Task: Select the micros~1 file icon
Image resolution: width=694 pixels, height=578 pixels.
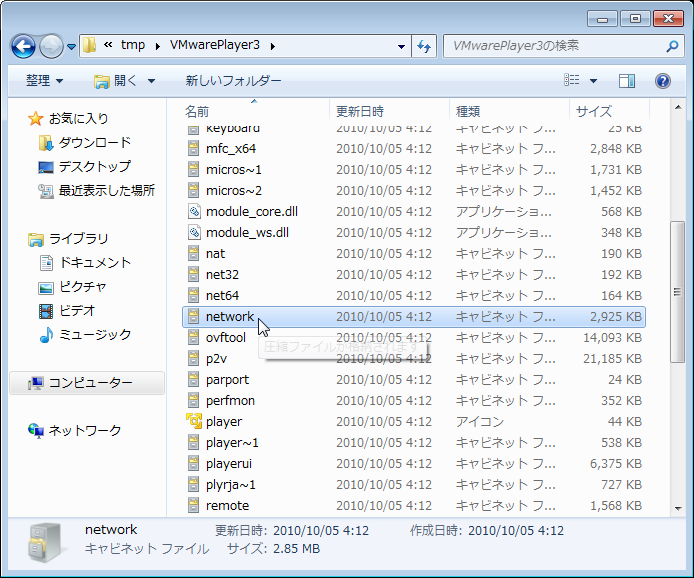Action: 193,169
